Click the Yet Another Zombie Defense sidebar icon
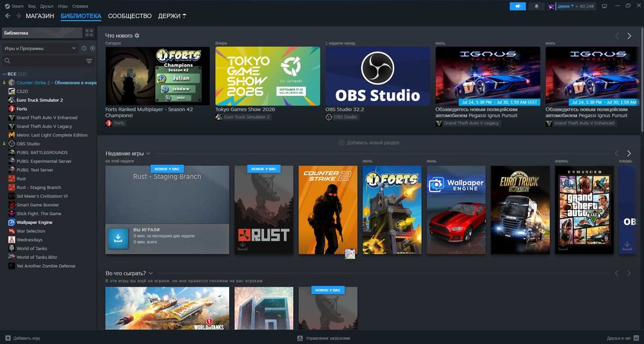Image resolution: width=644 pixels, height=344 pixels. point(12,266)
